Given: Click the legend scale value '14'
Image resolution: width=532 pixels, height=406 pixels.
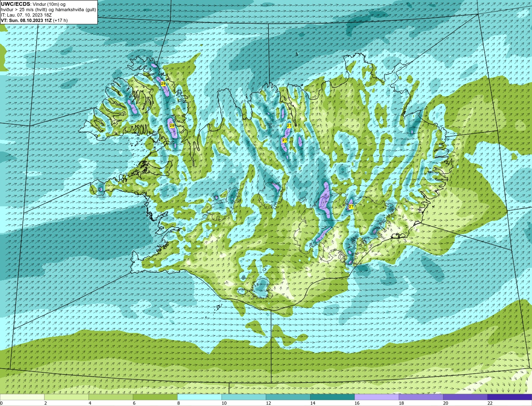Looking at the screenshot, I should (313, 403).
